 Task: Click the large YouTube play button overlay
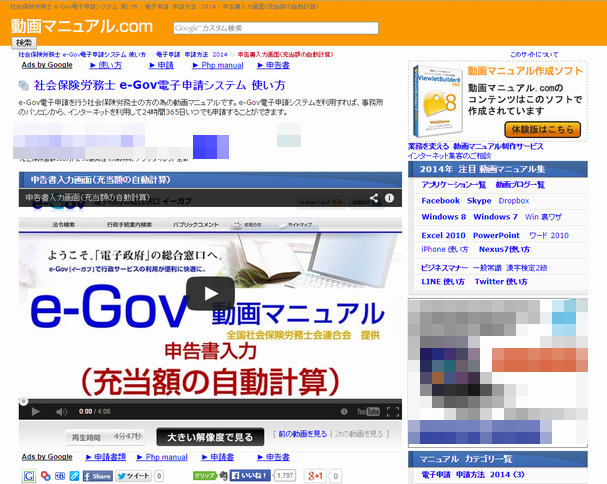(x=210, y=293)
